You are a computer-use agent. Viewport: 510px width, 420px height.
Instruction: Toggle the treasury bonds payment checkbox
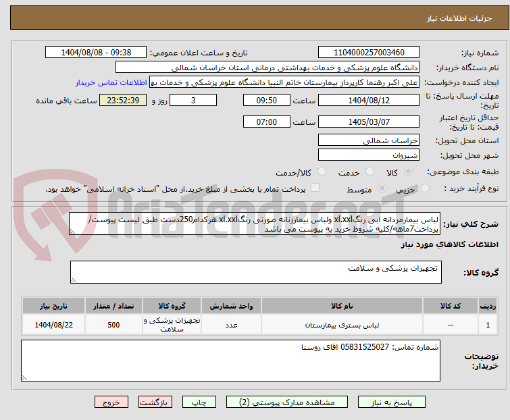point(314,188)
